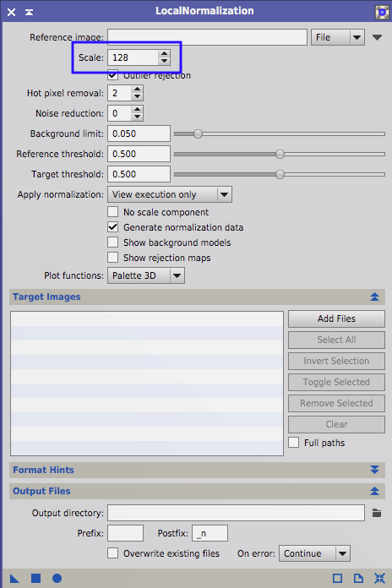The image size is (392, 588).
Task: Click the Add Files button
Action: [x=336, y=318]
